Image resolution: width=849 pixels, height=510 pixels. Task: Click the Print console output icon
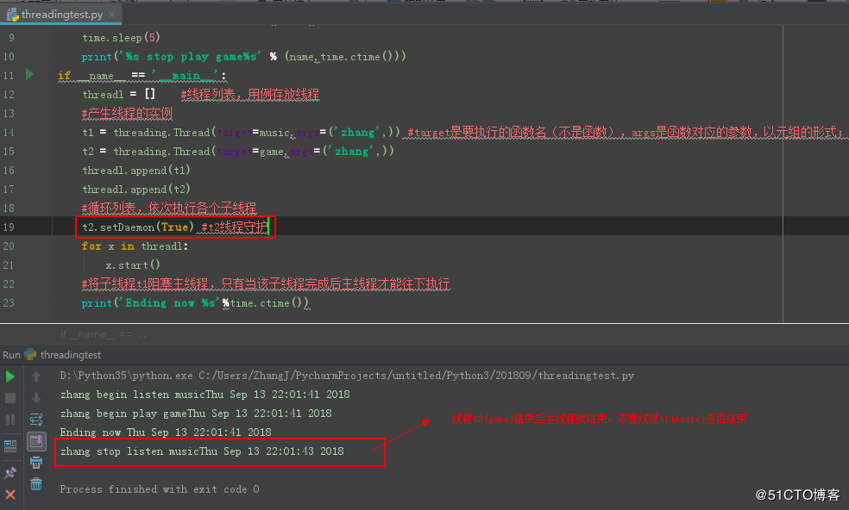36,463
